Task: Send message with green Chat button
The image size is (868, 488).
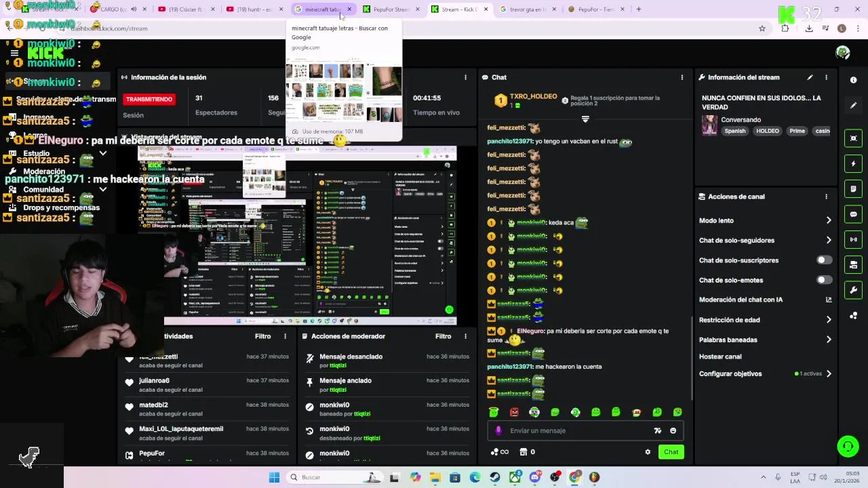Action: pos(671,452)
